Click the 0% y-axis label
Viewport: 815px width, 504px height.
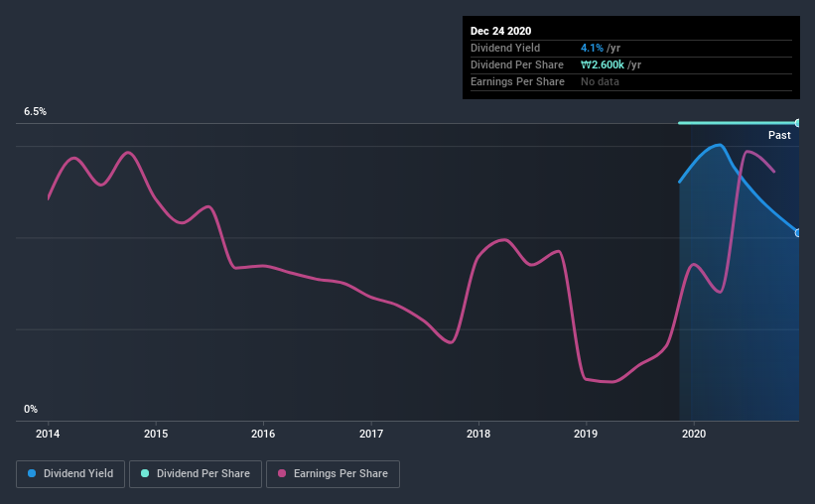31,410
